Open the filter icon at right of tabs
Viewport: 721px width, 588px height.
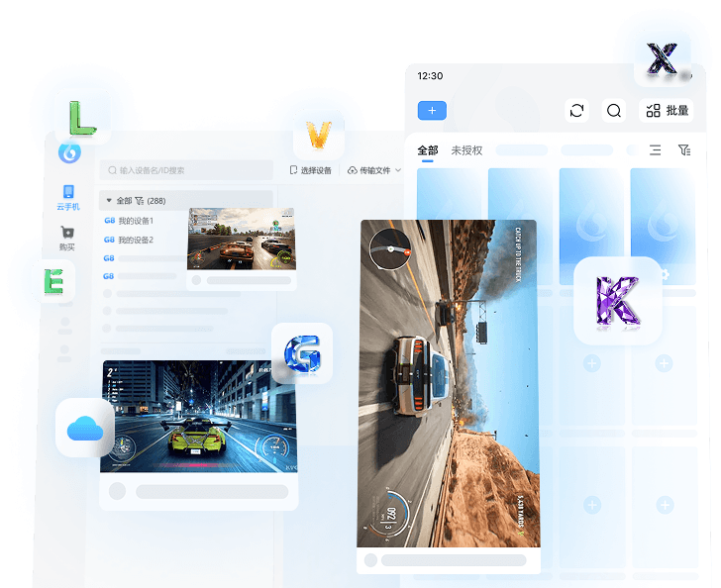click(x=683, y=150)
